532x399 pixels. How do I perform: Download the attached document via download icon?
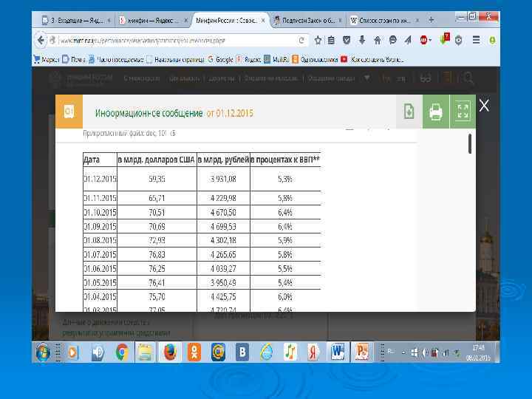pos(409,112)
